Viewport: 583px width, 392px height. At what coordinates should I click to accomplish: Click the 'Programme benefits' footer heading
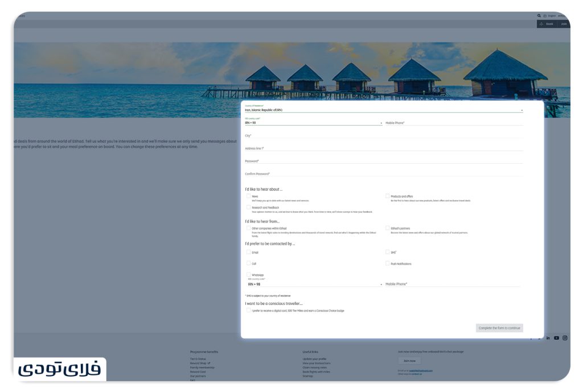pos(204,352)
